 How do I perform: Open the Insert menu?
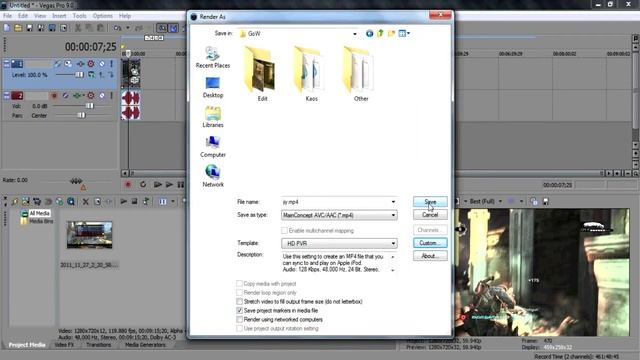pos(59,16)
